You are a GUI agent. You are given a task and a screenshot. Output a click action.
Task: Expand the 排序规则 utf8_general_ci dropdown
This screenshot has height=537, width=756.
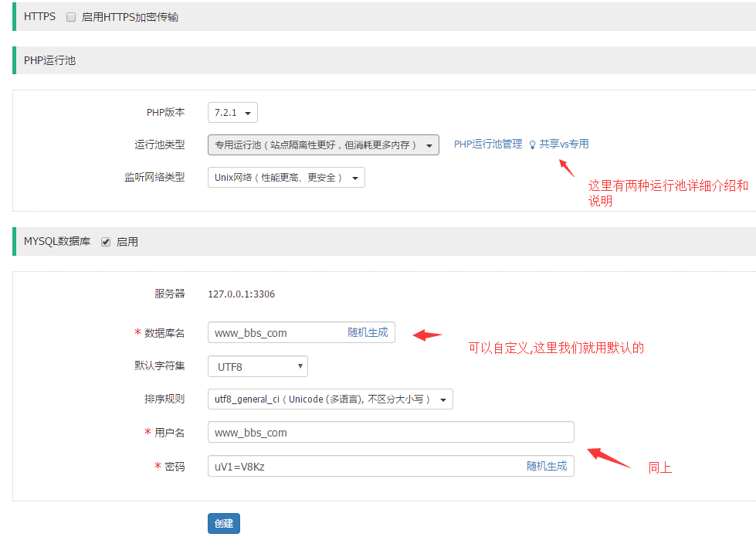coord(330,399)
